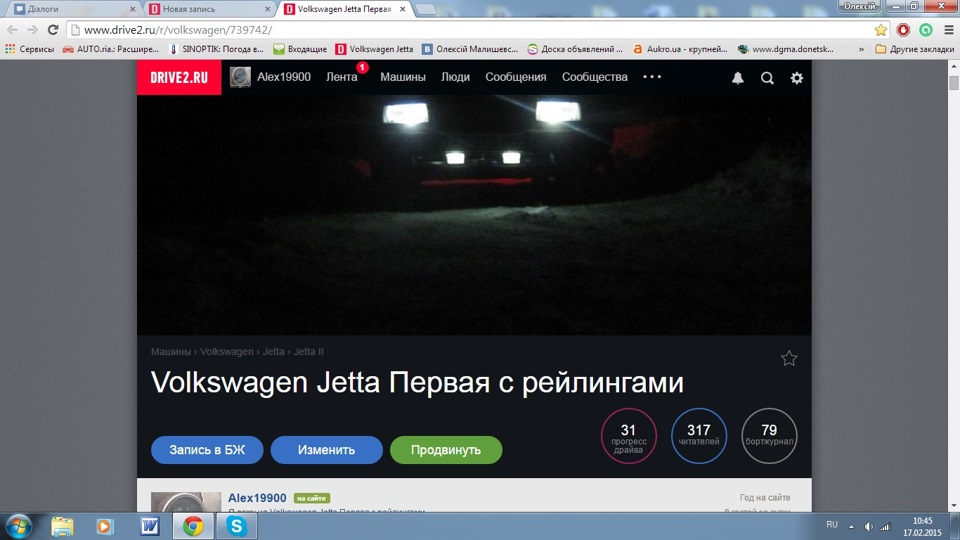This screenshot has width=960, height=540.
Task: Open the notifications bell icon
Action: tap(738, 78)
